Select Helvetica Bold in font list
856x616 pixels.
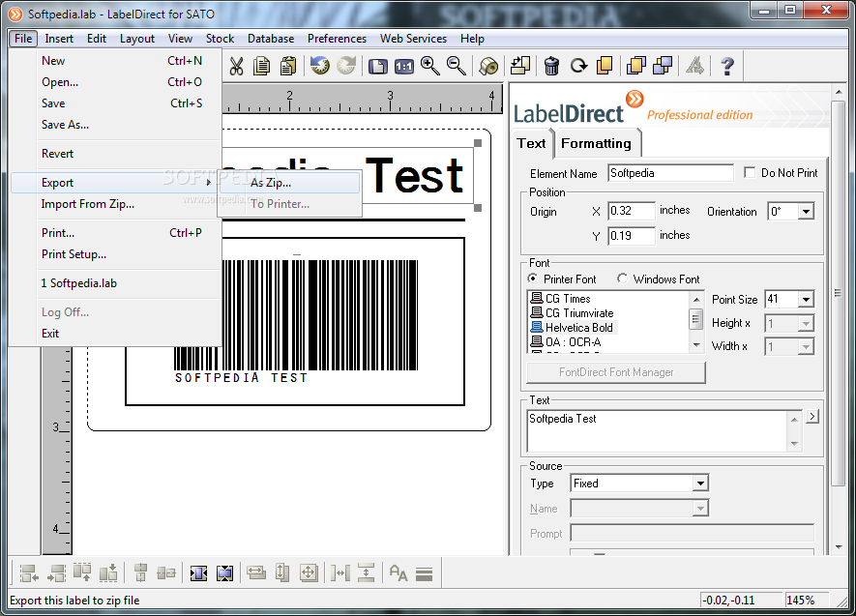[578, 328]
